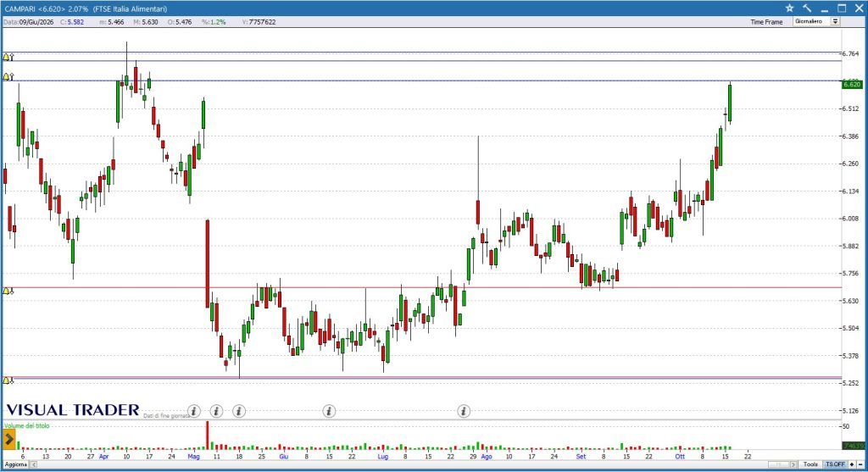Click the V: 7757622 volume value
This screenshot has width=868, height=472.
[x=259, y=22]
